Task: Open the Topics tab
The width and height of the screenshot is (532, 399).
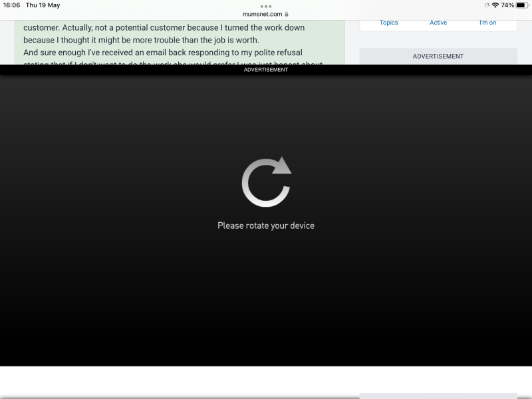Action: point(389,23)
